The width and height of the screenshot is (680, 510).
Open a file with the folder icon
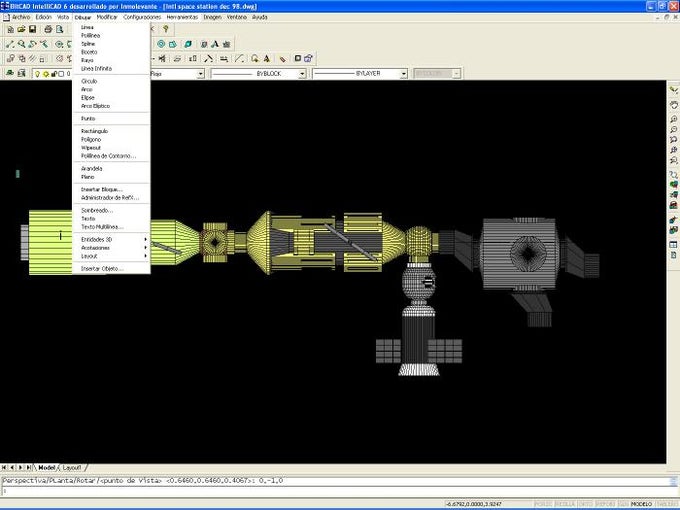pos(21,29)
